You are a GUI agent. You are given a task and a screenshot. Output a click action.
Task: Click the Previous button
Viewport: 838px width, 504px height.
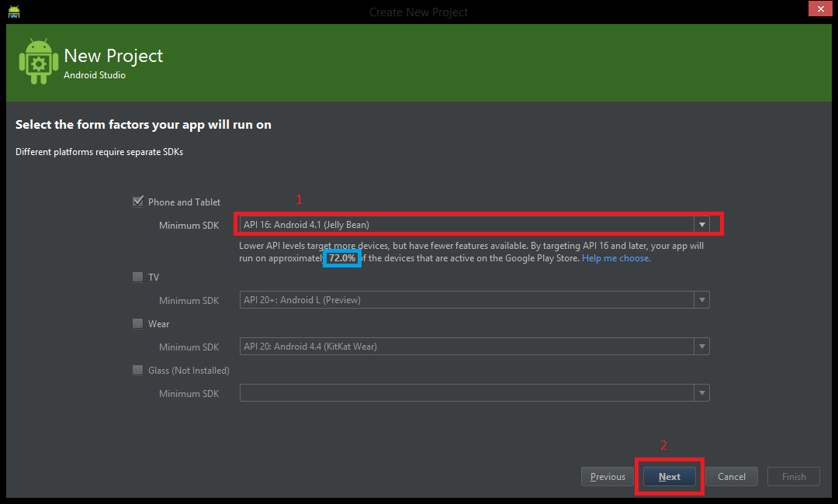607,476
